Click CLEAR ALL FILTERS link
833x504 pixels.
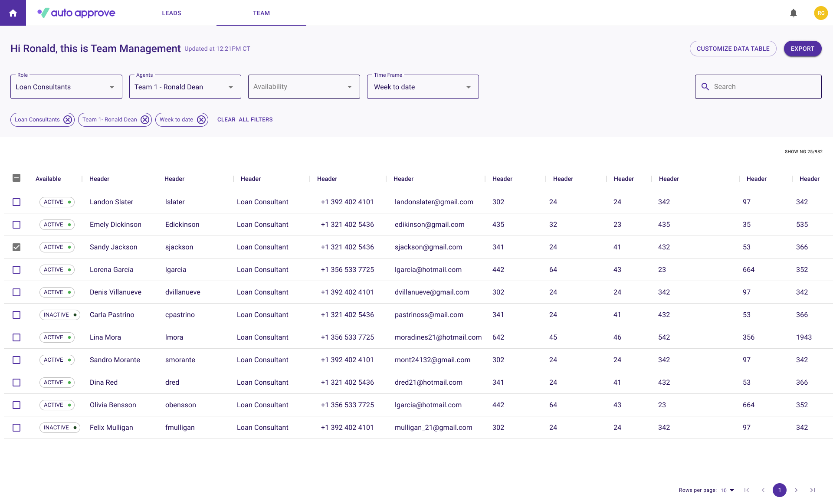point(245,120)
